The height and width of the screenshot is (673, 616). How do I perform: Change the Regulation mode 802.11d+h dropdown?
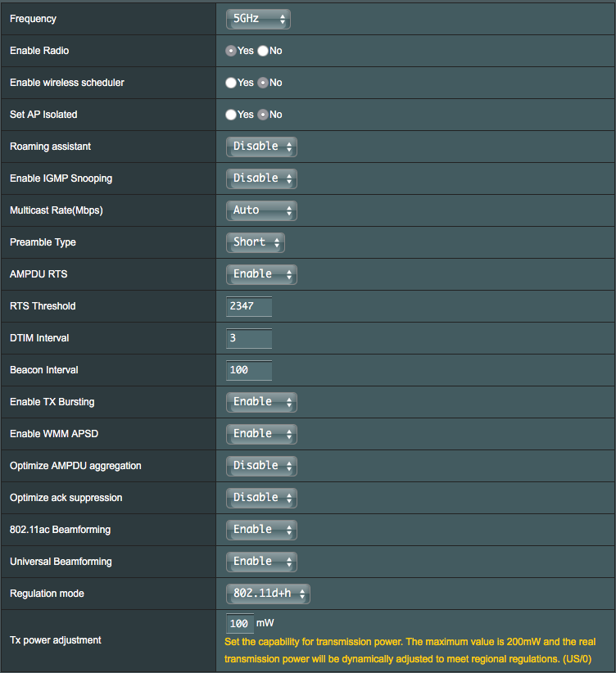(268, 594)
